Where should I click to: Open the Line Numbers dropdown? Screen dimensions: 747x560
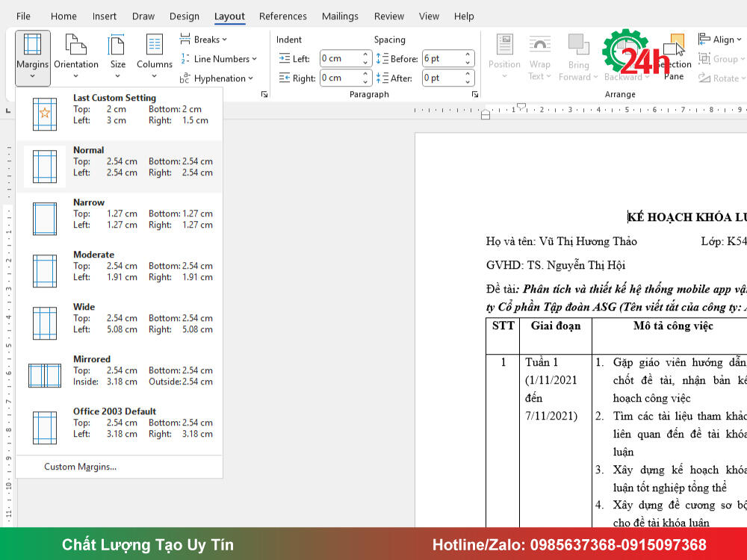(219, 59)
